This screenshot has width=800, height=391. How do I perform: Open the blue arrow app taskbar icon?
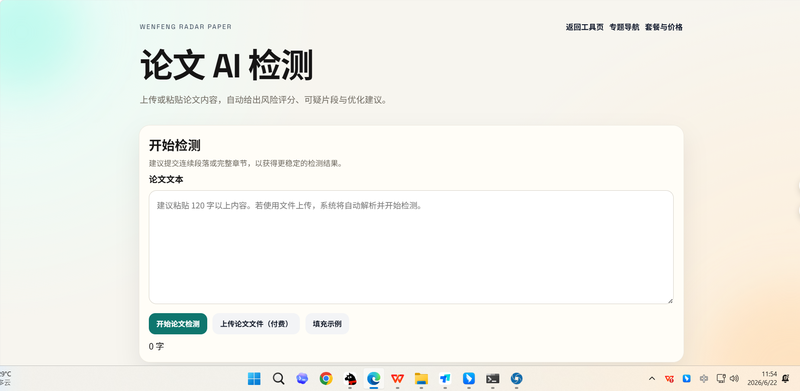(x=469, y=378)
